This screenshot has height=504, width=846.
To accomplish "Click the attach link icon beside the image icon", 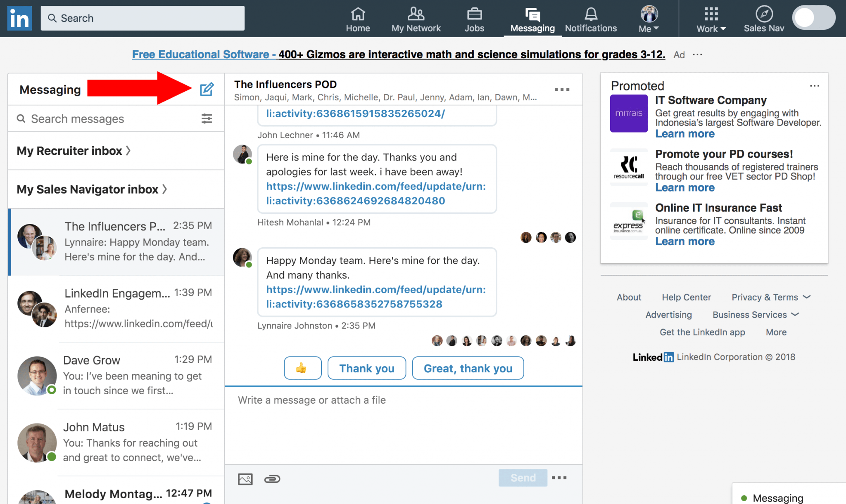I will point(273,479).
